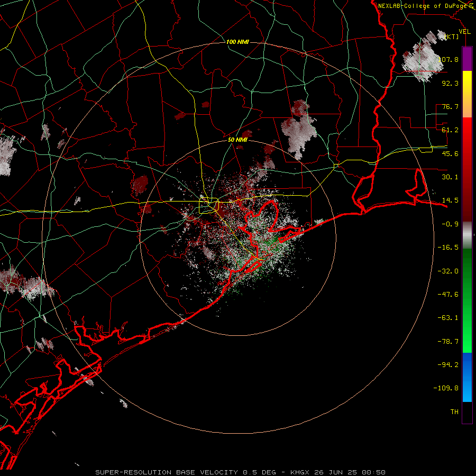
Task: Click the green segment of the color bar
Action: (467, 300)
